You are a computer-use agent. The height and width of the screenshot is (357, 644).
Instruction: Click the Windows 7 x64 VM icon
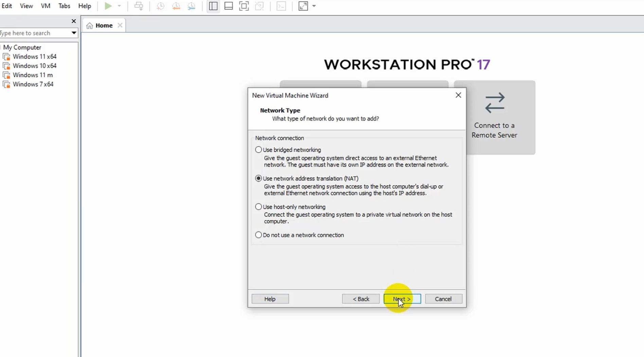[6, 84]
